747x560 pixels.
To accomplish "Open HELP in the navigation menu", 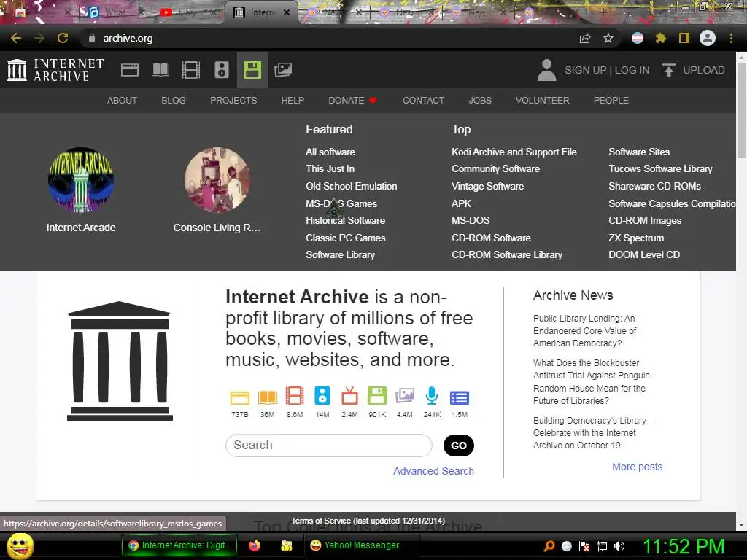I will [x=293, y=101].
